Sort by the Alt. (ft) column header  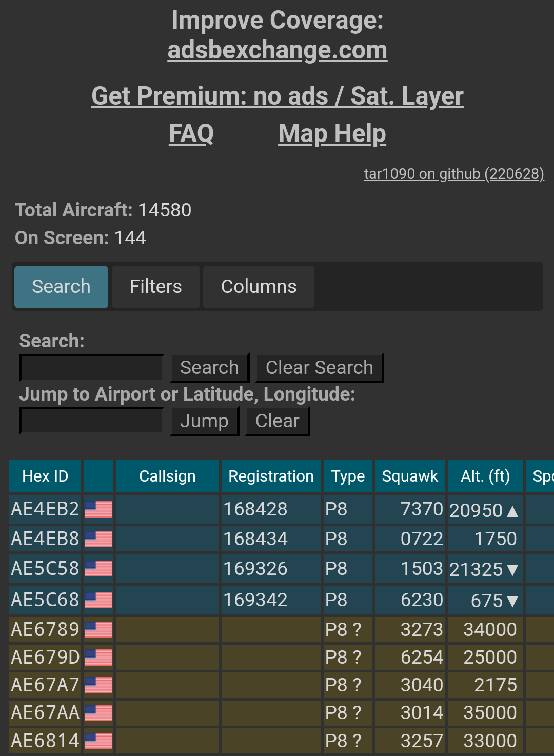click(485, 476)
